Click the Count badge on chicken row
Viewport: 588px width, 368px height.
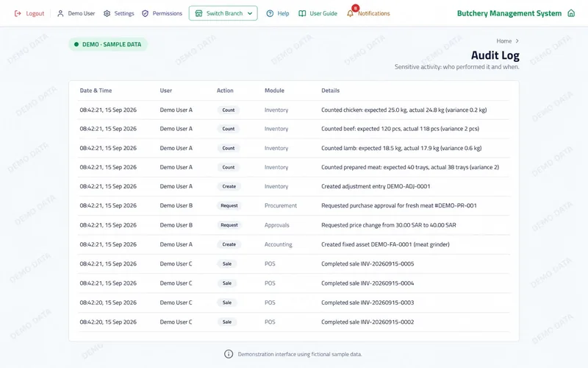229,110
